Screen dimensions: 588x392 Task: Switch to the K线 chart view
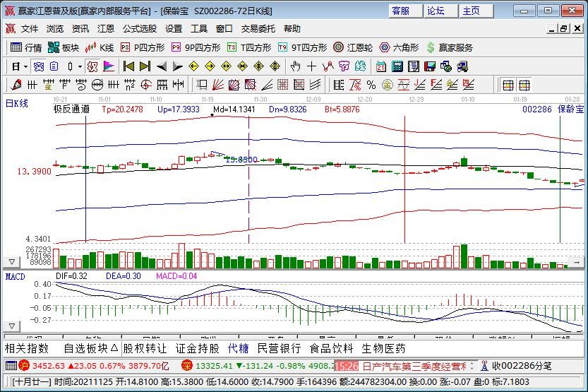point(100,47)
